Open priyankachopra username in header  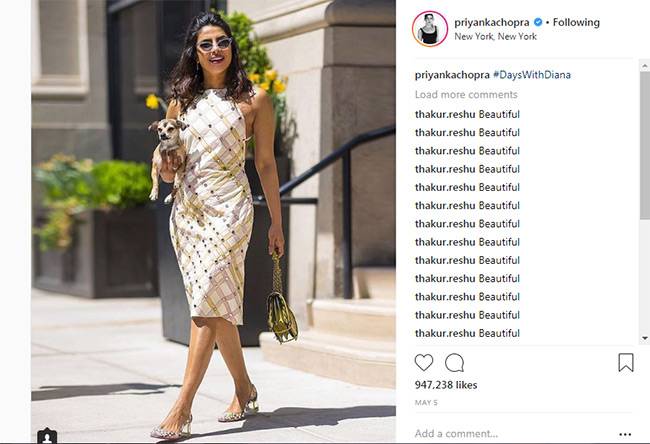tap(492, 22)
